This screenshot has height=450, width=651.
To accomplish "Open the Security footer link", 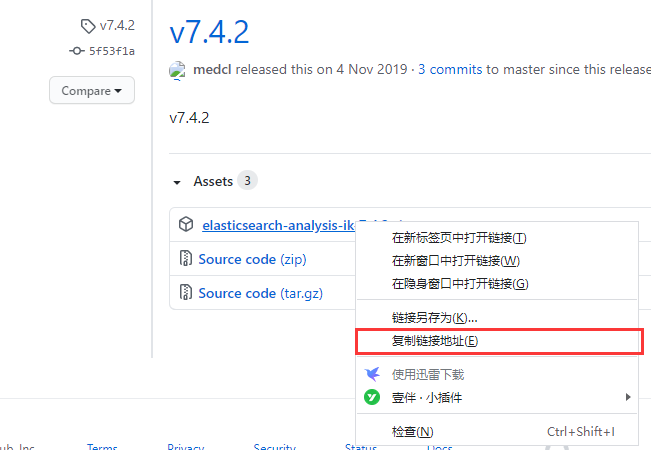I will (x=274, y=447).
